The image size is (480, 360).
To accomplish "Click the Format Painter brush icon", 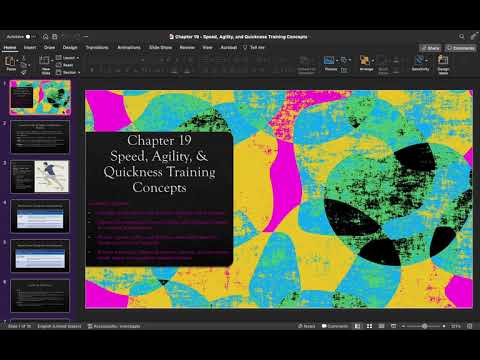I will click(24, 72).
